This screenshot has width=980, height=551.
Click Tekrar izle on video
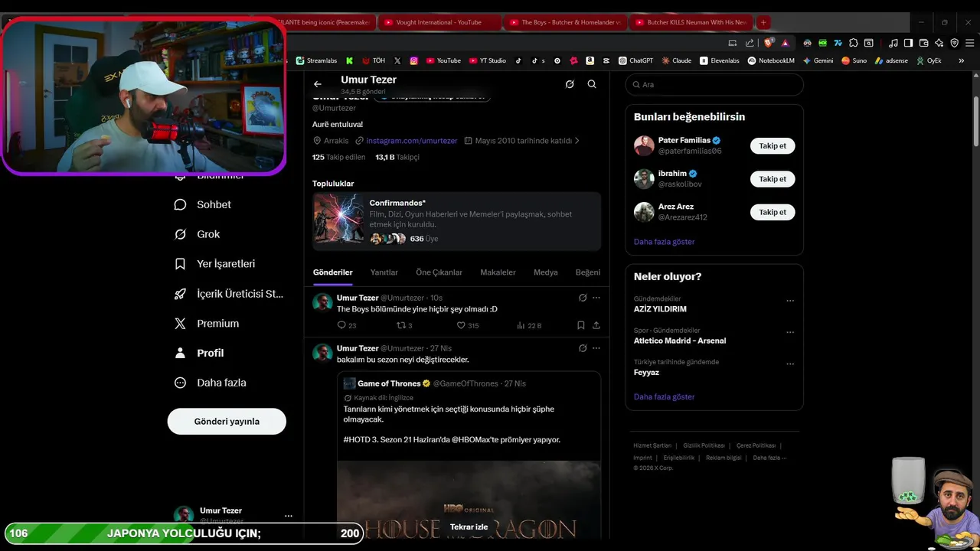click(x=469, y=527)
